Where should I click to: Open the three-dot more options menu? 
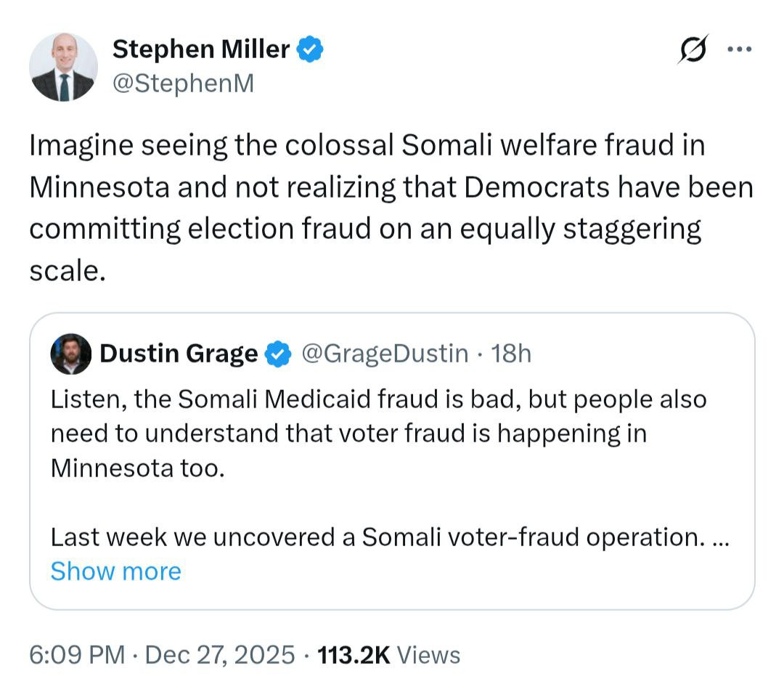point(739,50)
